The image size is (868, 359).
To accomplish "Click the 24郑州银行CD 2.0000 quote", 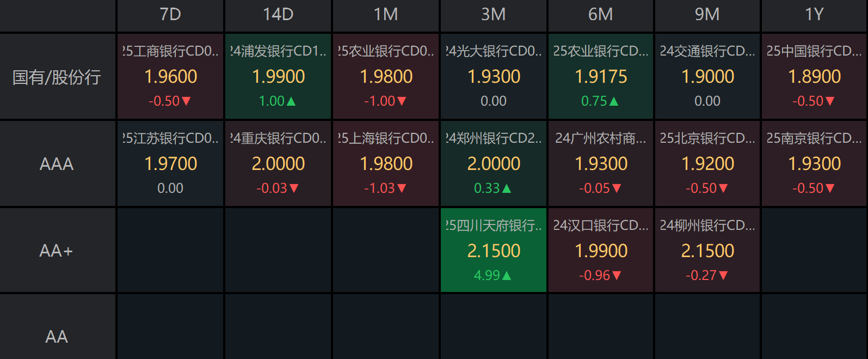I will click(494, 163).
